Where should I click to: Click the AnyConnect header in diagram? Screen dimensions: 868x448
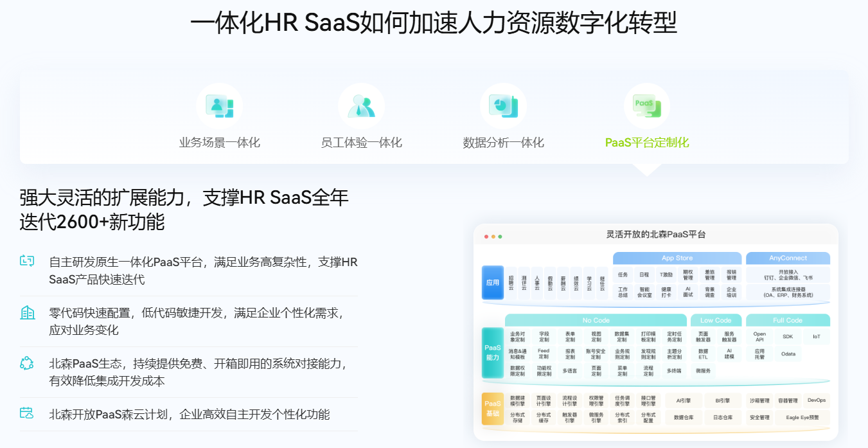pyautogui.click(x=788, y=258)
